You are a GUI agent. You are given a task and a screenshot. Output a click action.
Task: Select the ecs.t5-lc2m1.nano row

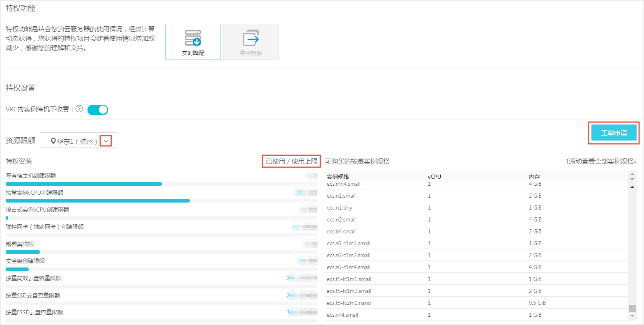point(476,303)
